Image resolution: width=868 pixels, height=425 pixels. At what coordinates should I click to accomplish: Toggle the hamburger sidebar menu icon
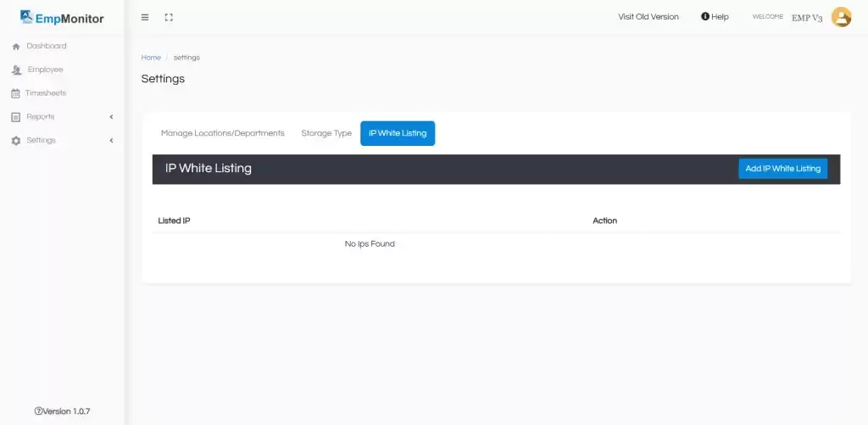click(145, 17)
